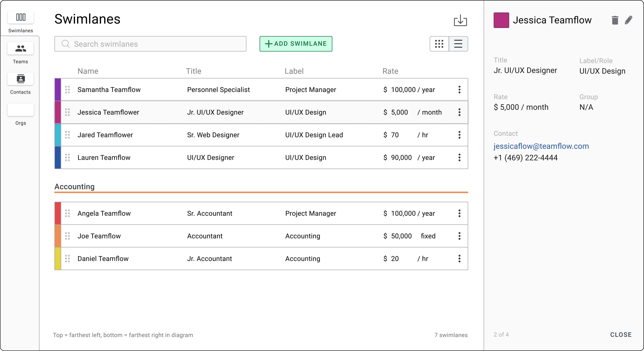Click the Label column header

pyautogui.click(x=294, y=71)
